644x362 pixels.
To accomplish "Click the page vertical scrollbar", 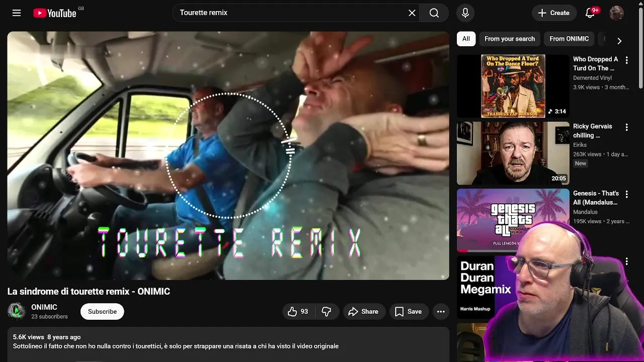I will click(640, 48).
